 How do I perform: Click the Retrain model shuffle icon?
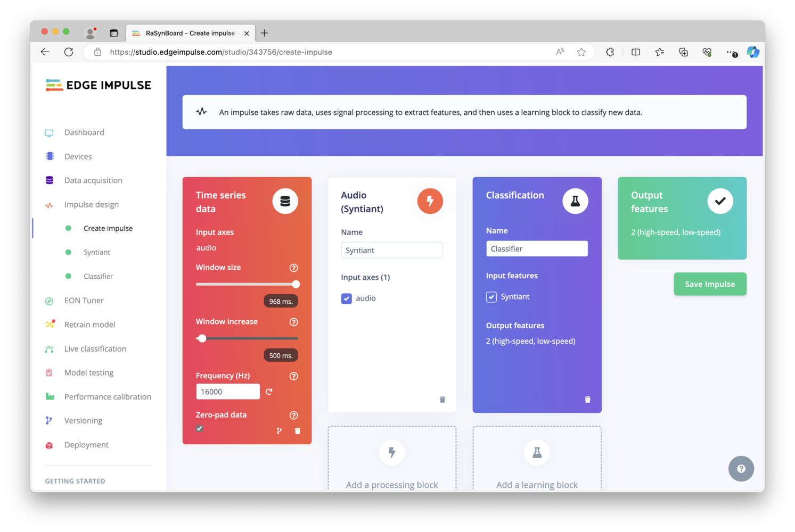50,324
